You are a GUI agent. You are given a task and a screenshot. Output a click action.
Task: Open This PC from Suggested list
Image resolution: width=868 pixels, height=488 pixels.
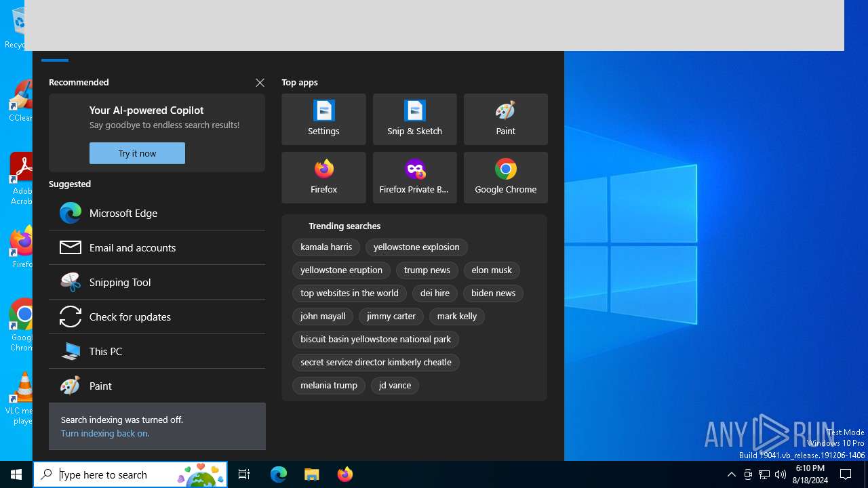[157, 351]
